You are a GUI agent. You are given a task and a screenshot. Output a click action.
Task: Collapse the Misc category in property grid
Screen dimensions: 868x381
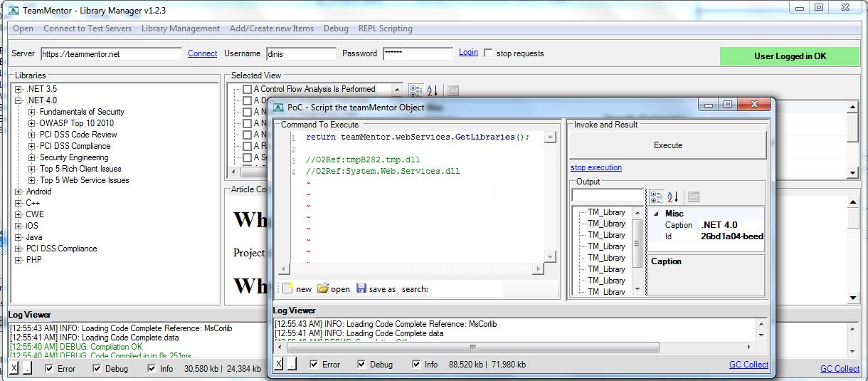656,214
